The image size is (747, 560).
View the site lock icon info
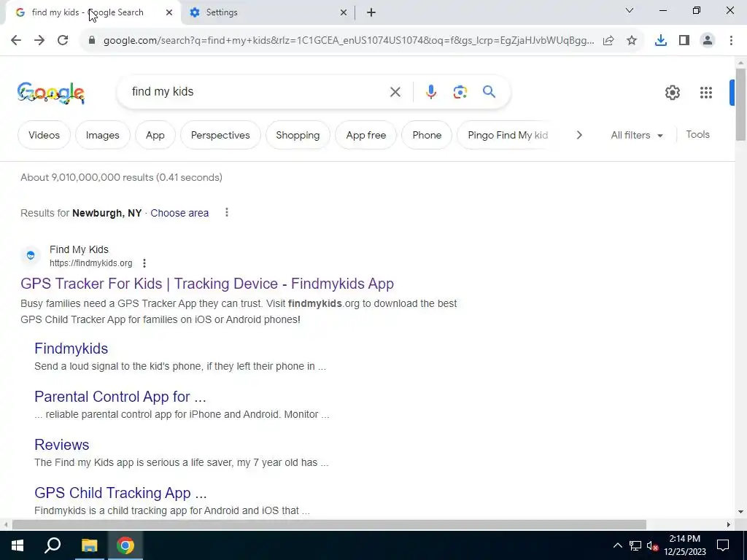(92, 41)
